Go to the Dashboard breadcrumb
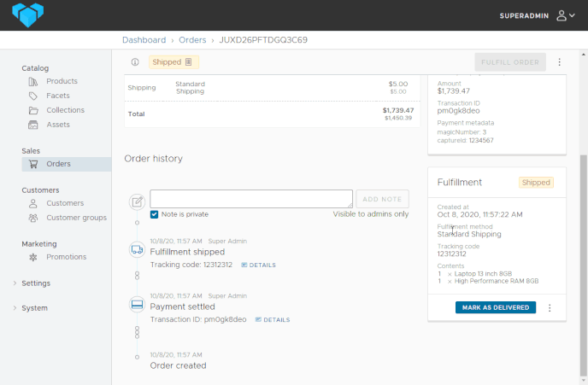 (x=144, y=40)
